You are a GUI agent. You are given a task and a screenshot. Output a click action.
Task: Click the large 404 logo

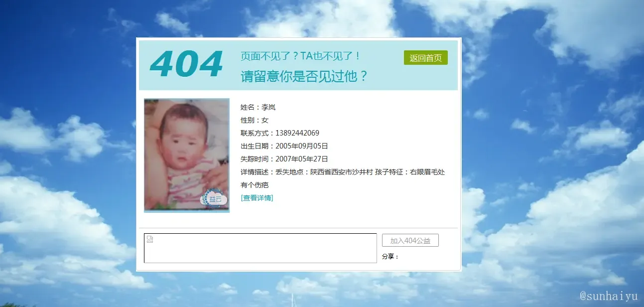186,64
